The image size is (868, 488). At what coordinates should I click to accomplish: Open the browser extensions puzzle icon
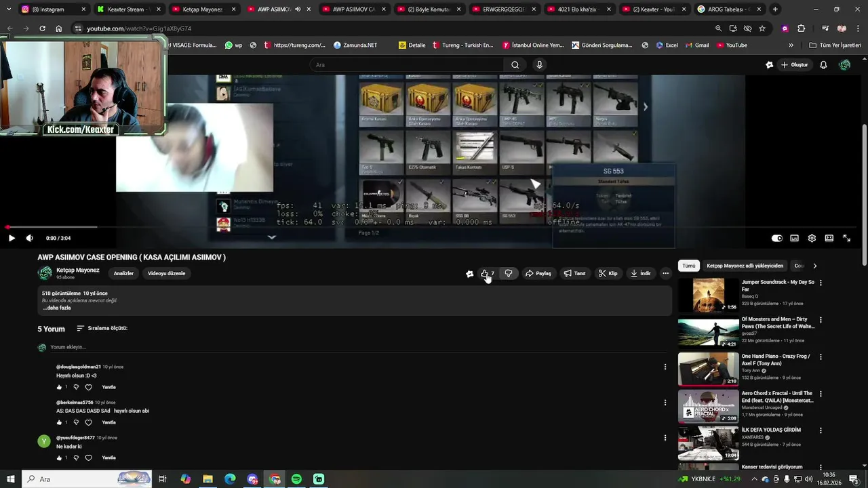(801, 28)
